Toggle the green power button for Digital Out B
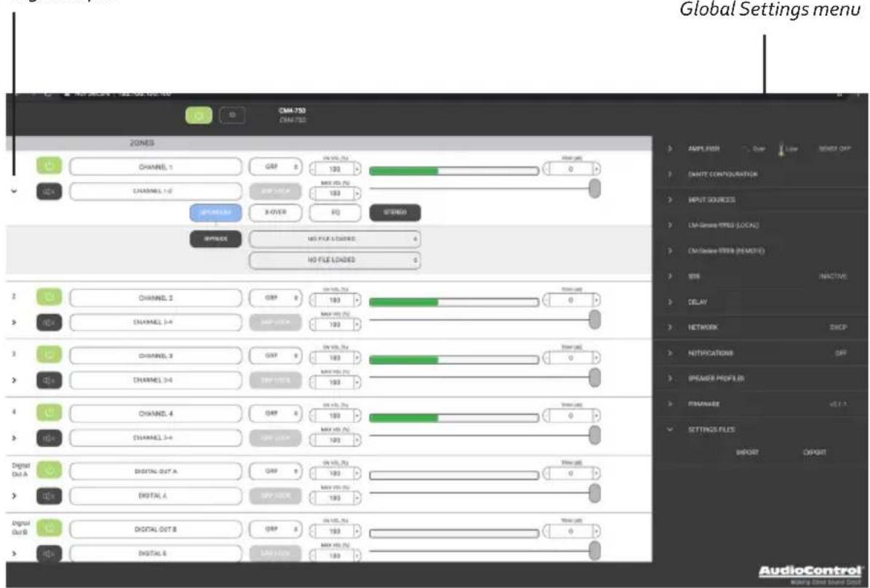The width and height of the screenshot is (870, 588). [49, 528]
